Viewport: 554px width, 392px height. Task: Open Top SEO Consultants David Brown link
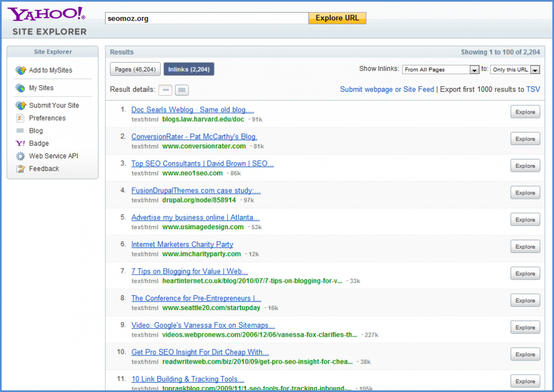tap(202, 163)
